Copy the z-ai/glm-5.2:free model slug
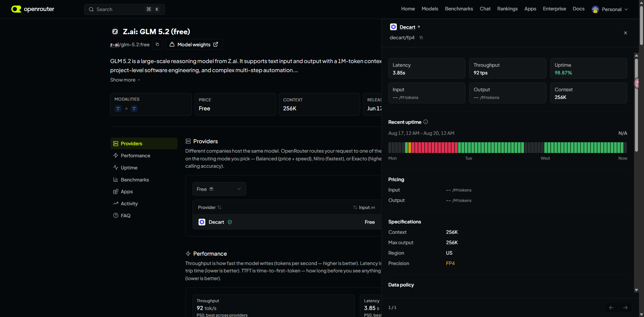Screen dimensions: 644x317 157,44
